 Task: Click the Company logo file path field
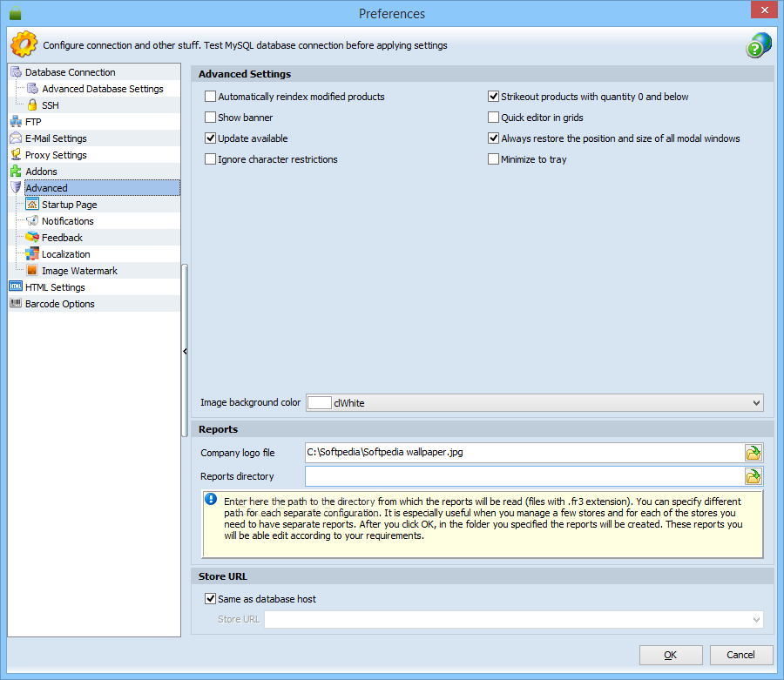[524, 452]
